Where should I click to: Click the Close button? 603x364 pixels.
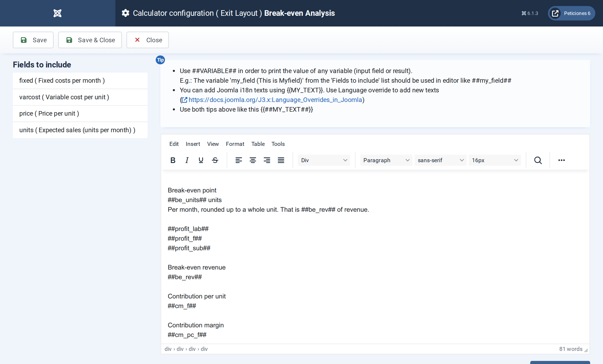point(148,40)
